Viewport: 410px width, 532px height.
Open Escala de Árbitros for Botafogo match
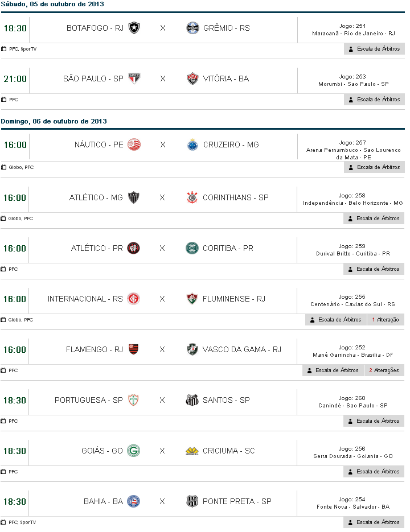point(374,49)
